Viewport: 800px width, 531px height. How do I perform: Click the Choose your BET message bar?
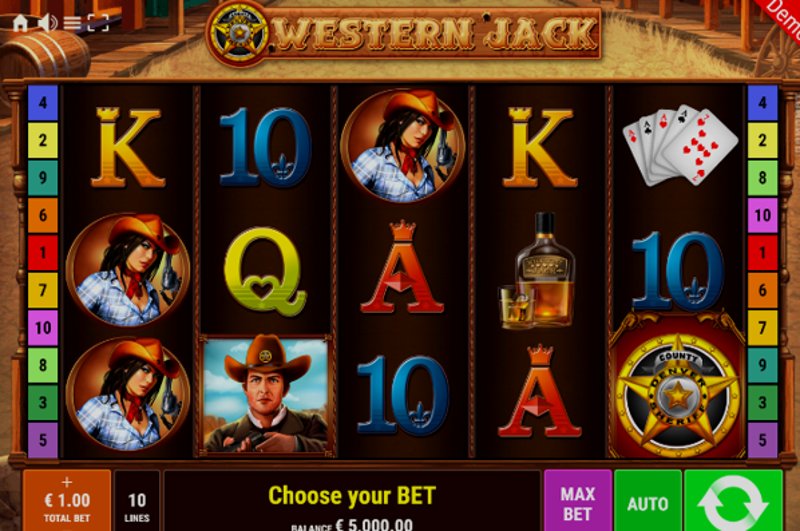tap(352, 501)
